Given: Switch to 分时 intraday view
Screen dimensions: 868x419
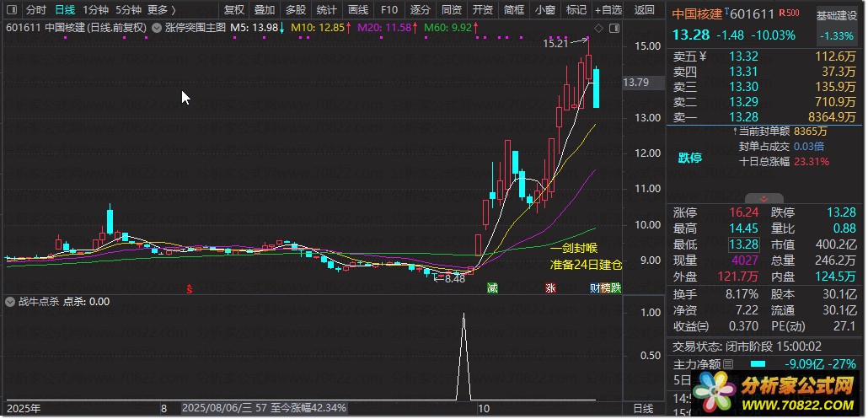Looking at the screenshot, I should tap(35, 10).
